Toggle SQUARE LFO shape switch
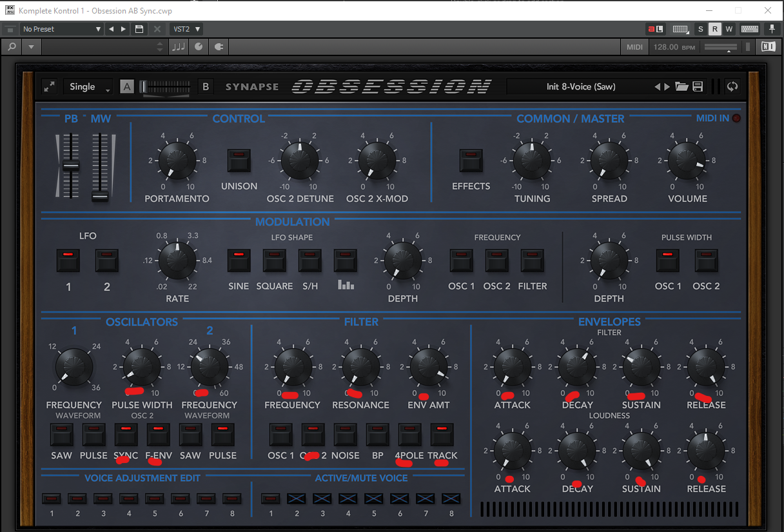The image size is (784, 532). tap(275, 261)
